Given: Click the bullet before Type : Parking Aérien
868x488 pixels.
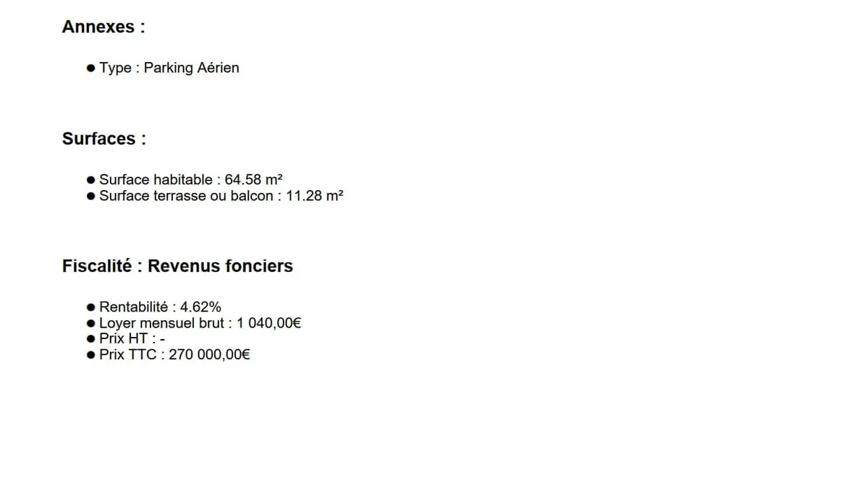Looking at the screenshot, I should point(91,68).
